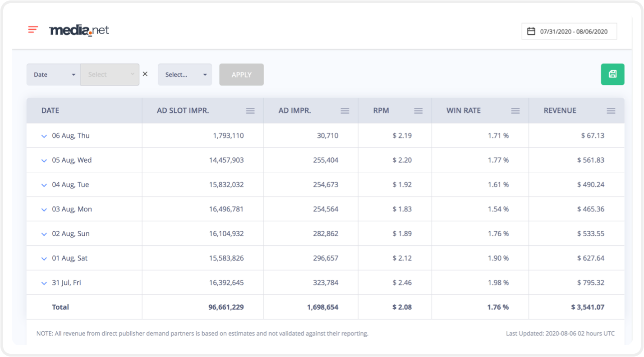Click the AD IMPR. header label
The image size is (644, 357).
[295, 110]
